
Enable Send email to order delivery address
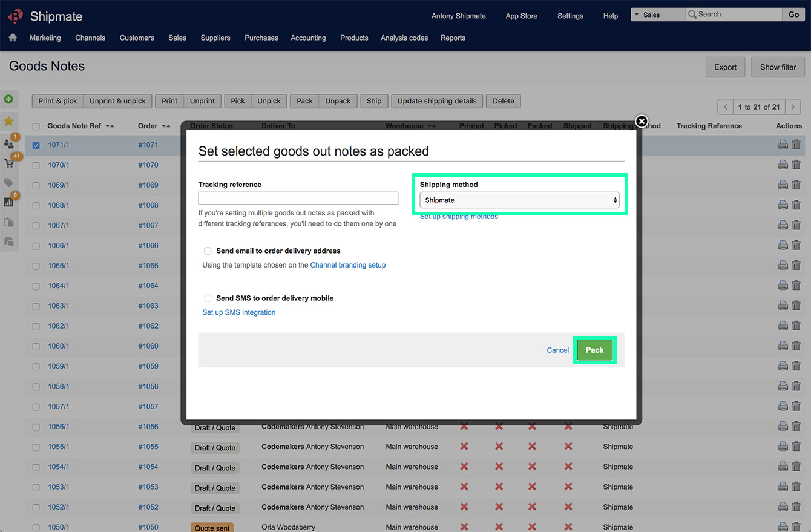pos(208,251)
